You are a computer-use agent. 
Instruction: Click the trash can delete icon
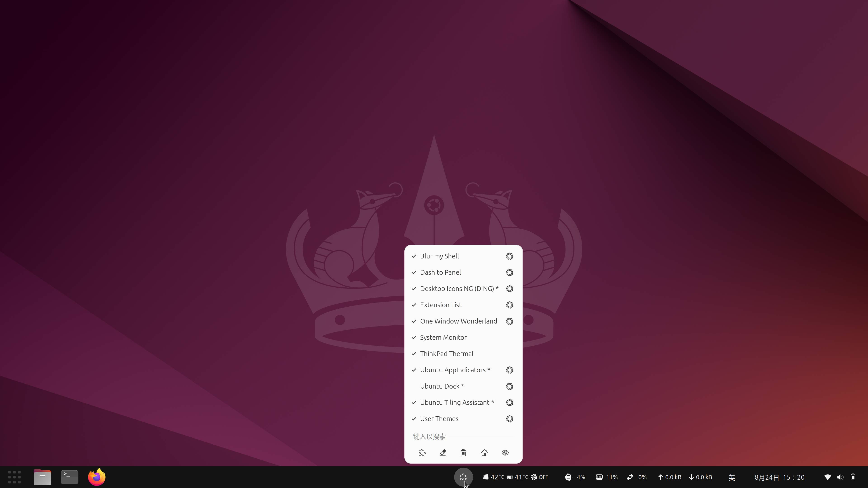[463, 453]
